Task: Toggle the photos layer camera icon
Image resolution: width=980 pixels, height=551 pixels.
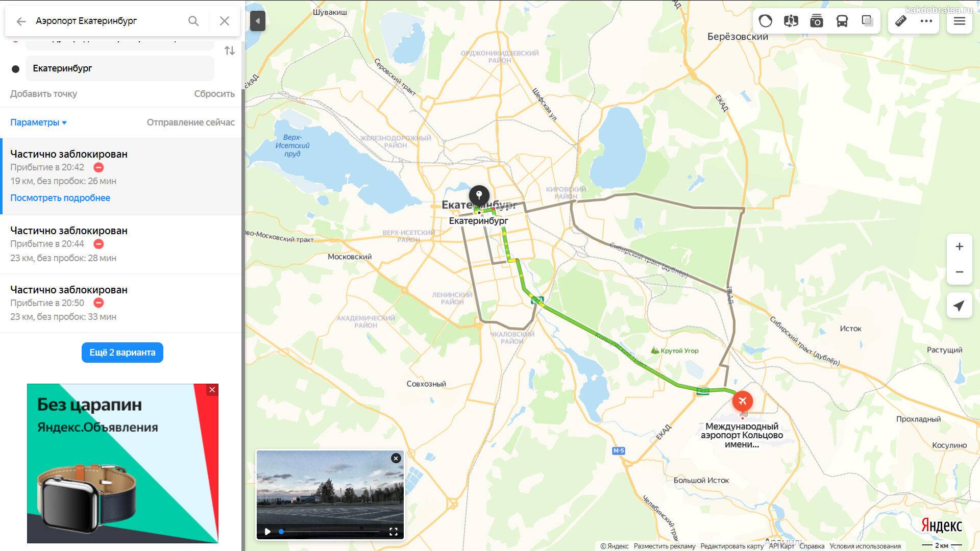Action: 816,21
